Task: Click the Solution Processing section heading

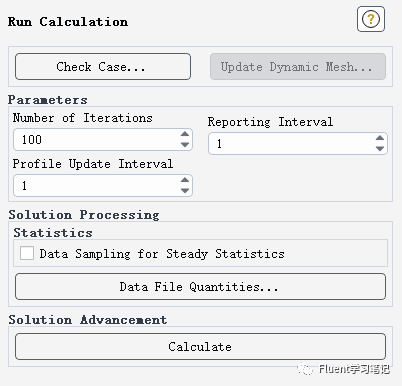Action: click(x=84, y=215)
